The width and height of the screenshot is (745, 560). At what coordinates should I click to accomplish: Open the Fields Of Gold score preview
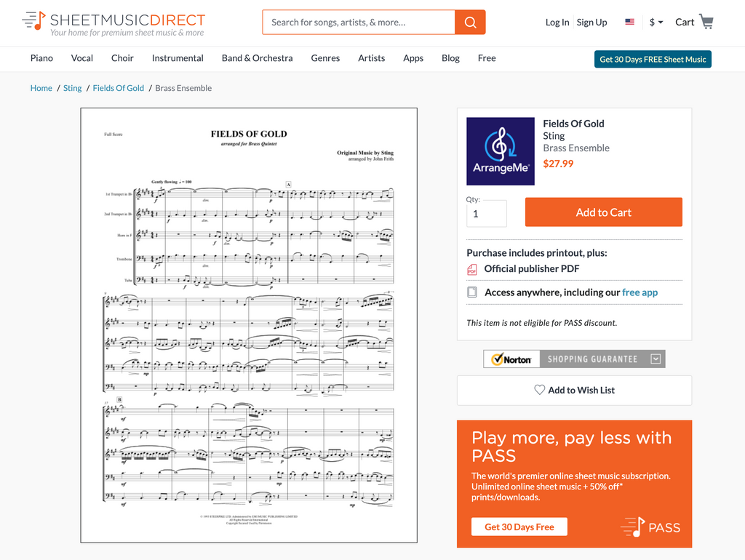click(249, 325)
